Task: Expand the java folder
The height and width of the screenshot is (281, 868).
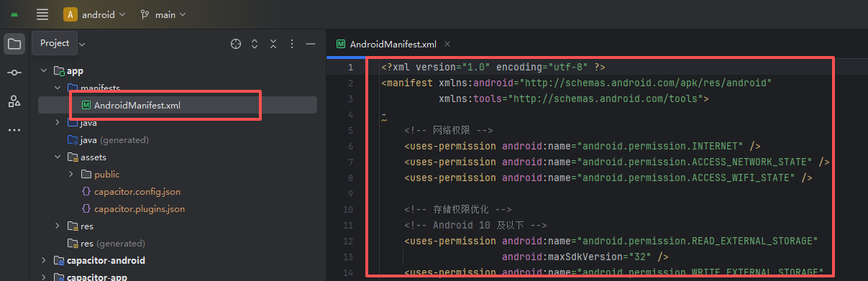Action: pyautogui.click(x=58, y=123)
